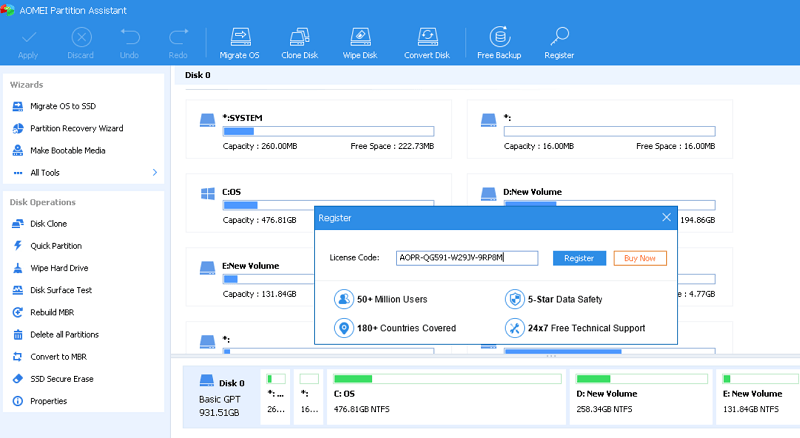This screenshot has width=800, height=438.
Task: Click the AOMEI Partition Assistant logo
Action: tap(7, 10)
